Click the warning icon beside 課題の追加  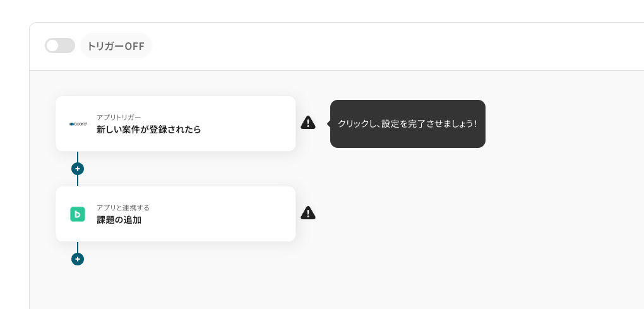(x=307, y=213)
